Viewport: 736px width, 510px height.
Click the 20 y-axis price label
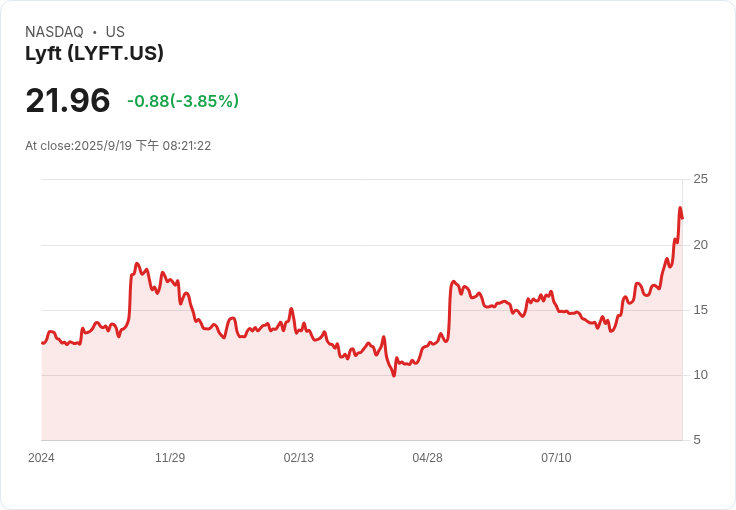701,245
